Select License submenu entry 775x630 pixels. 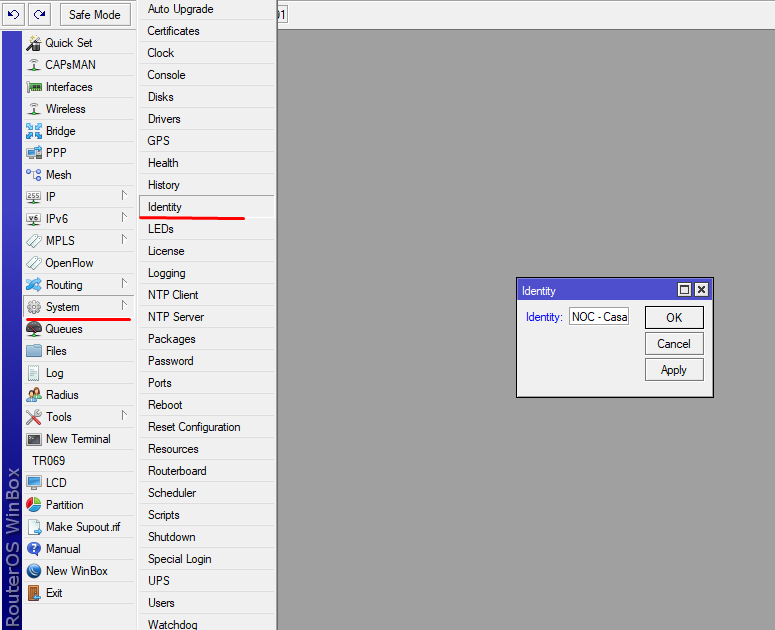click(x=207, y=251)
